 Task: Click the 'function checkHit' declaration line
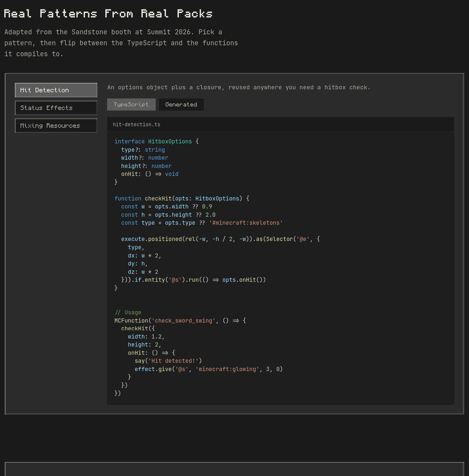[182, 199]
